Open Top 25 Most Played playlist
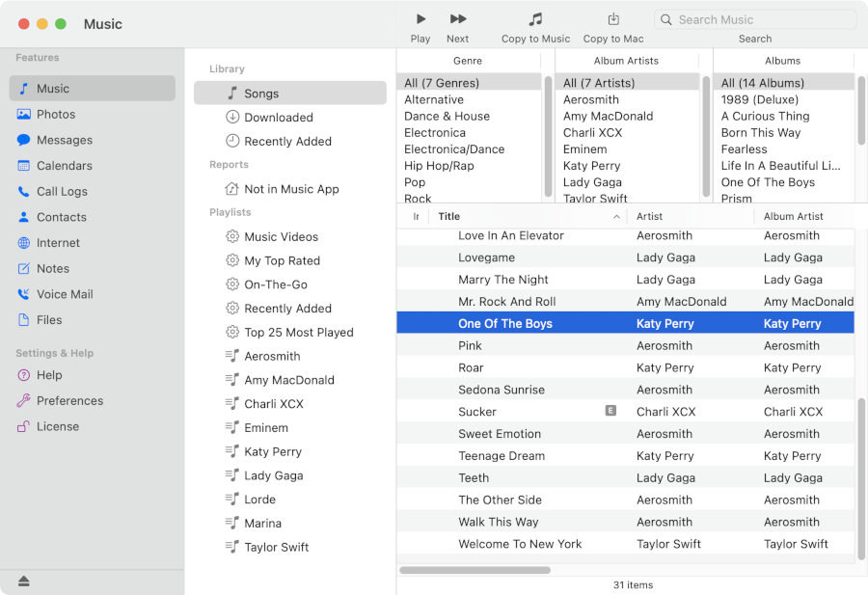Screen dimensions: 868x595 click(290, 332)
